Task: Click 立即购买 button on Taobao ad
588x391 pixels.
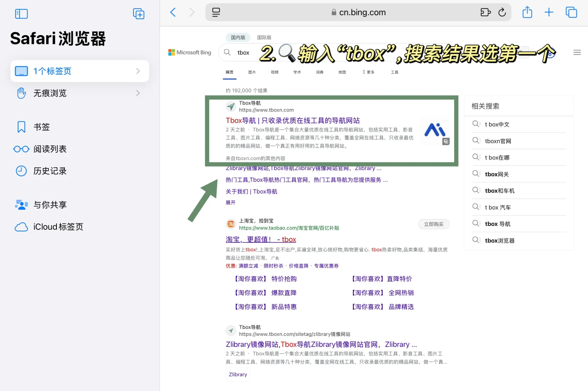Action: [434, 224]
